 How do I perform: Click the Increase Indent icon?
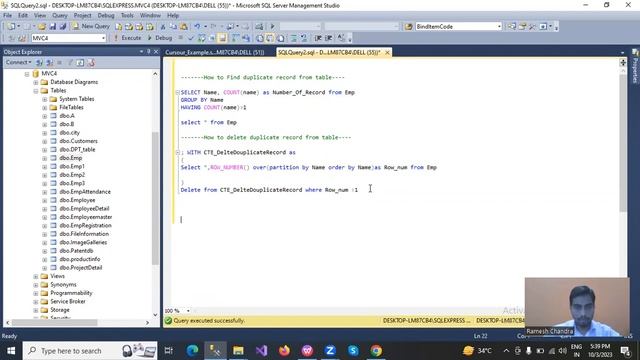click(x=329, y=38)
